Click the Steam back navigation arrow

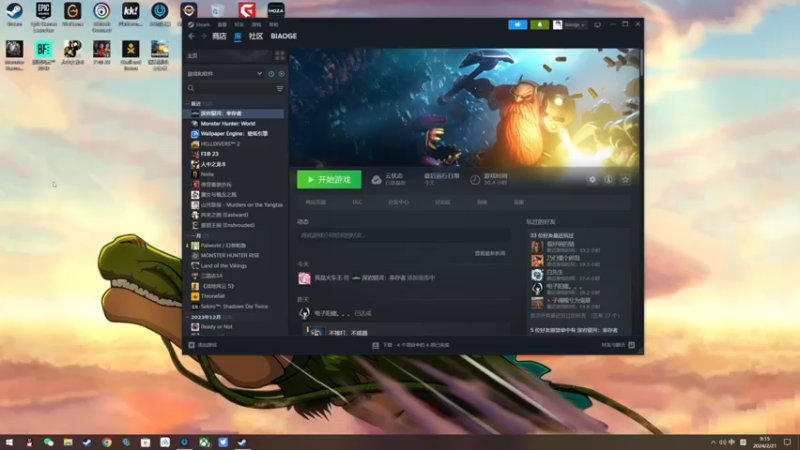pos(191,36)
